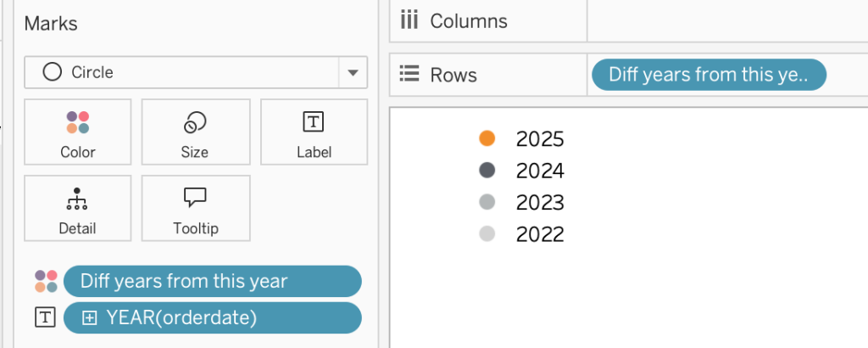Click color icon beside Diff years pill

tap(46, 282)
